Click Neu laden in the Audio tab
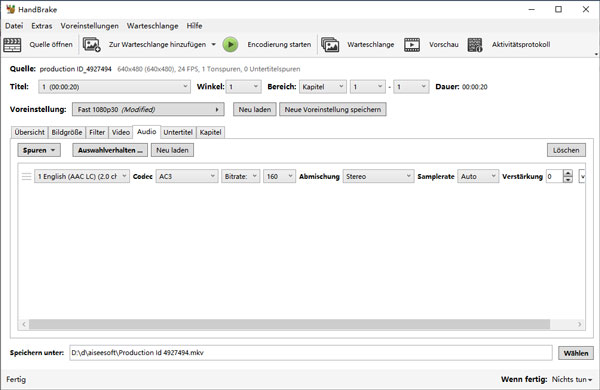This screenshot has height=390, width=600. tap(172, 150)
